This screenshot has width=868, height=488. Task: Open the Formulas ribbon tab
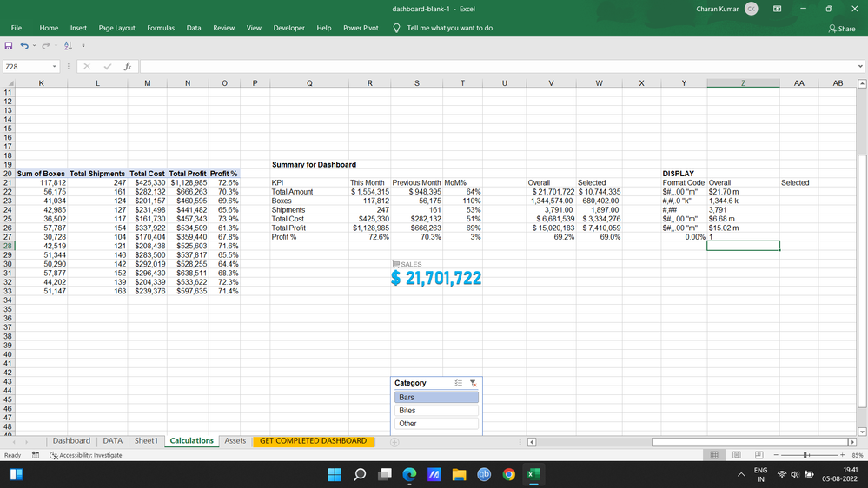(161, 28)
